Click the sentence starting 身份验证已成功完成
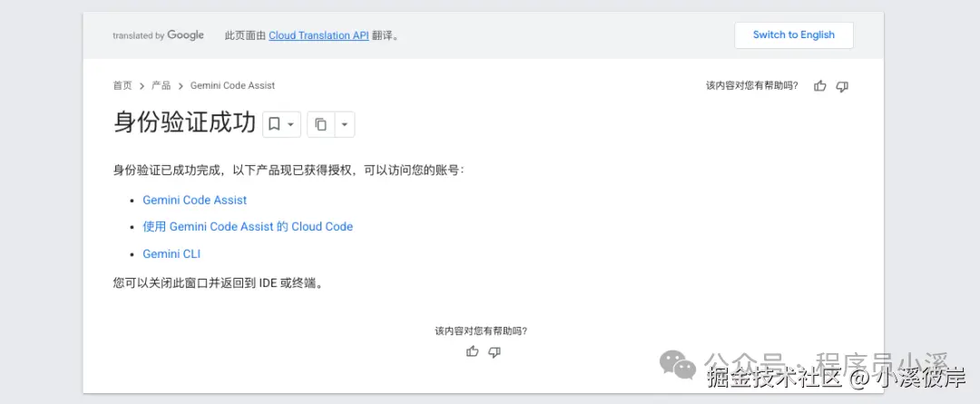This screenshot has height=404, width=980. 289,170
